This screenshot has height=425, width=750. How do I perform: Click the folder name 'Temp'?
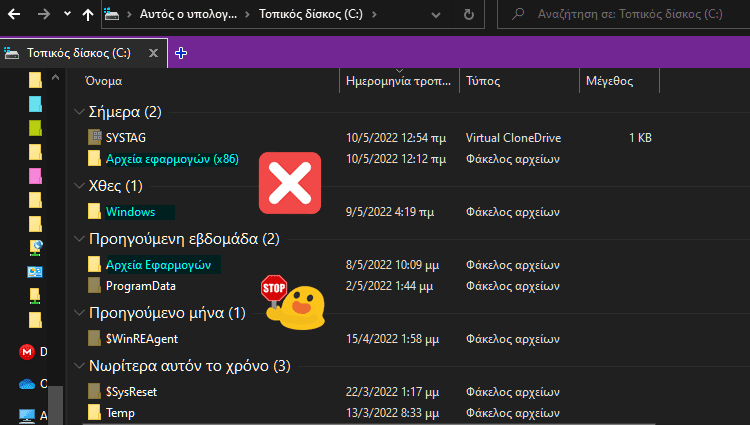pos(120,413)
